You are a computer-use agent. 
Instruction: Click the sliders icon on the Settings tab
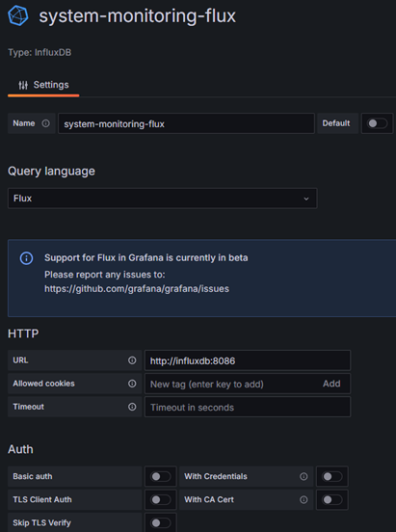(x=23, y=85)
